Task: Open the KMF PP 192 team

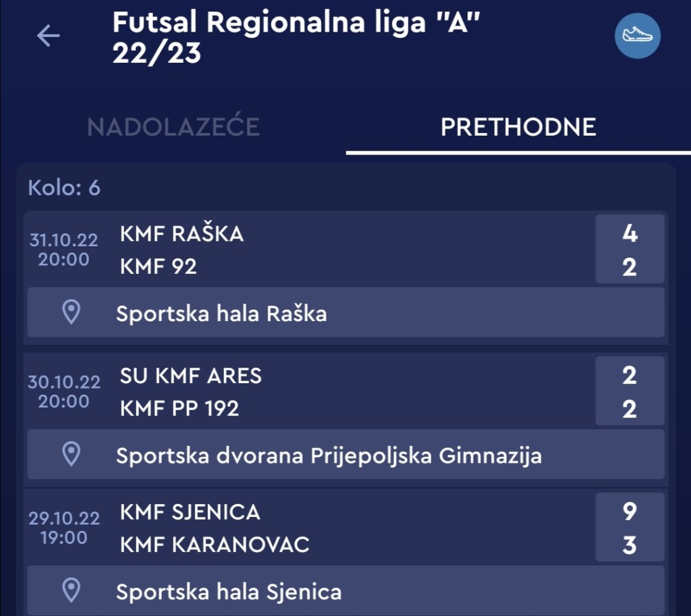Action: tap(179, 409)
